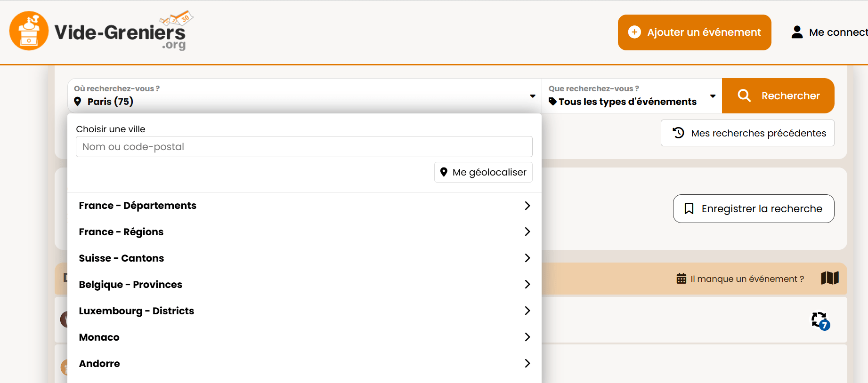Click the bookmark icon to save search
This screenshot has width=868, height=383.
(689, 208)
